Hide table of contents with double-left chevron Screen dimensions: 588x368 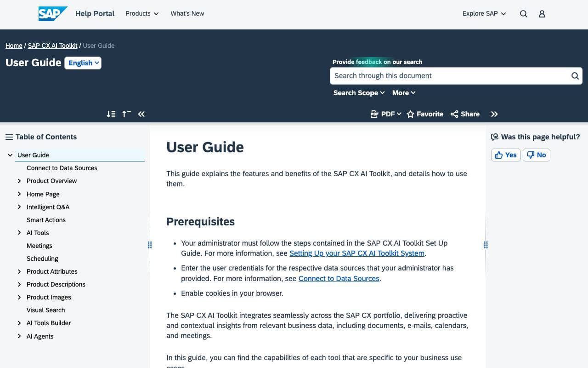pyautogui.click(x=141, y=114)
